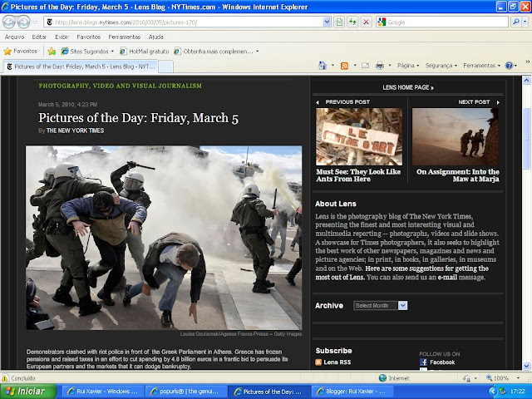532x399 pixels.
Task: Switch to Rui Xavier taskbar window
Action: pyautogui.click(x=103, y=392)
